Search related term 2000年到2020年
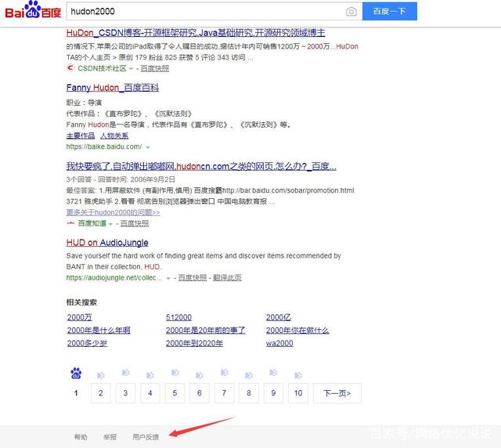This screenshot has width=501, height=448. (194, 343)
